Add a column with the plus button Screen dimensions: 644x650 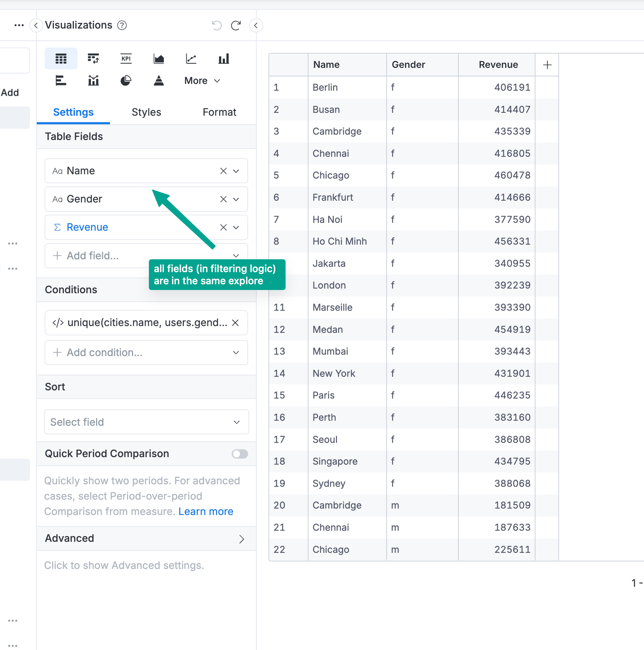tap(547, 65)
